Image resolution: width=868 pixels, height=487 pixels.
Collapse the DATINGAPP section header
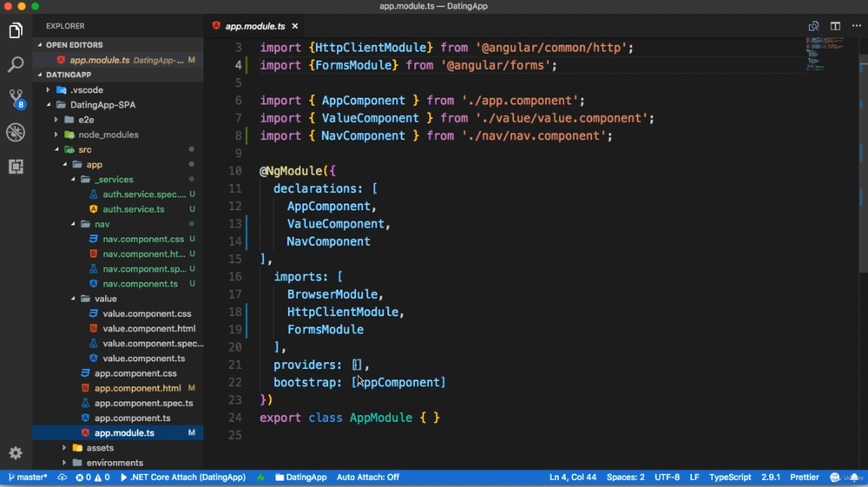118,75
